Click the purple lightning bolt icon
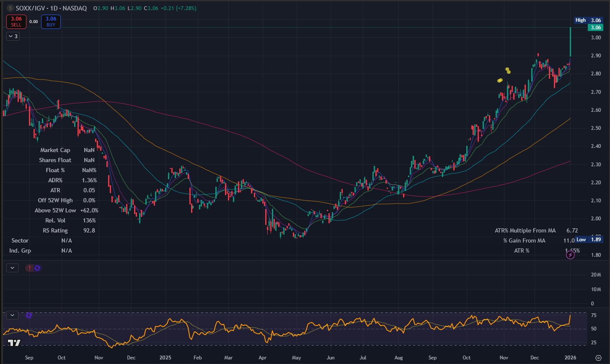610x364 pixels. [570, 255]
